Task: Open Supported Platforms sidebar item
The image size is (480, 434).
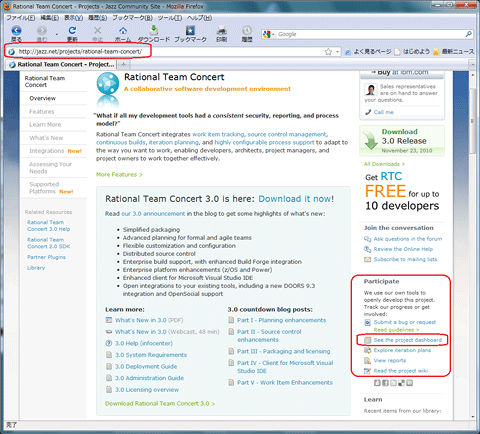Action: 44,188
